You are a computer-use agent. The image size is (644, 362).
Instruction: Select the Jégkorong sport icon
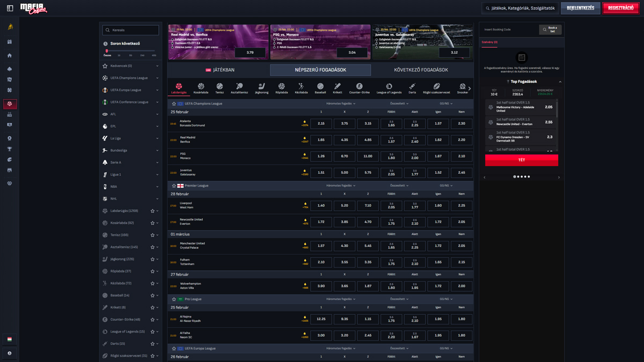[261, 87]
